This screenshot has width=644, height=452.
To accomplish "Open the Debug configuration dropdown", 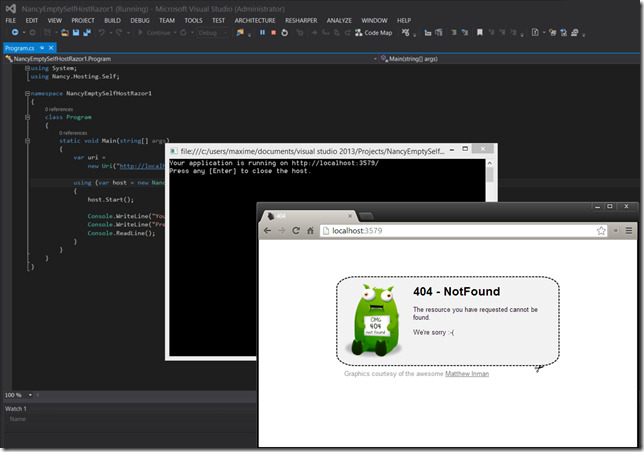I will point(213,33).
